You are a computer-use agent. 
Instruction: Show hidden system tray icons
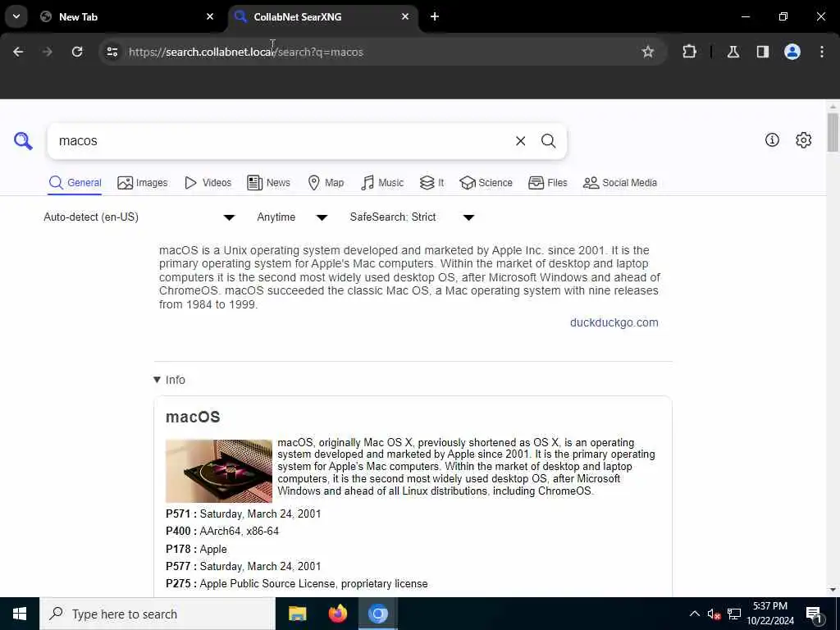[x=694, y=614]
